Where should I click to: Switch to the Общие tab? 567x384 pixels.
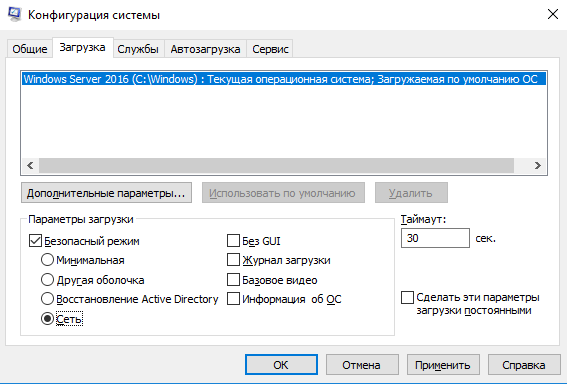click(x=30, y=49)
